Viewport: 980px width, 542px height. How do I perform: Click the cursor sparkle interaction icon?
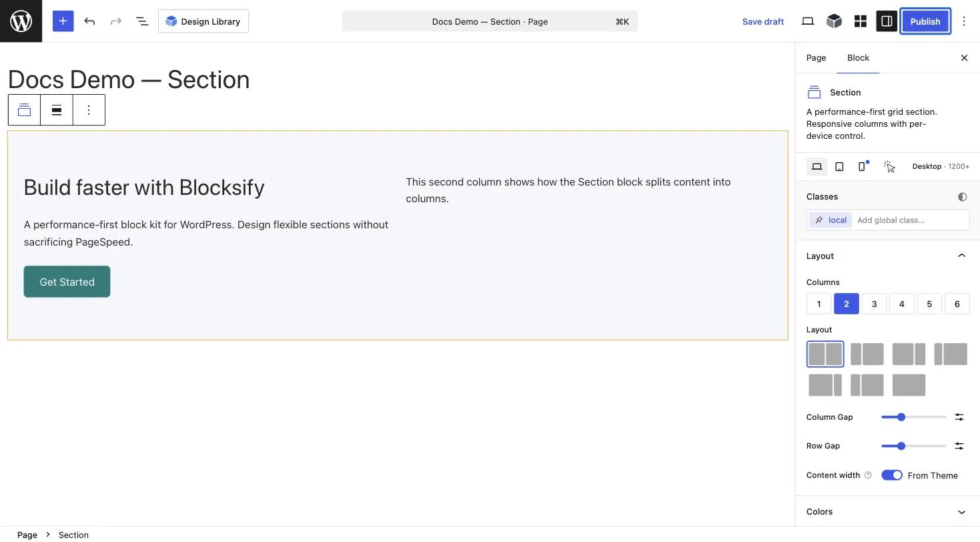tap(889, 166)
